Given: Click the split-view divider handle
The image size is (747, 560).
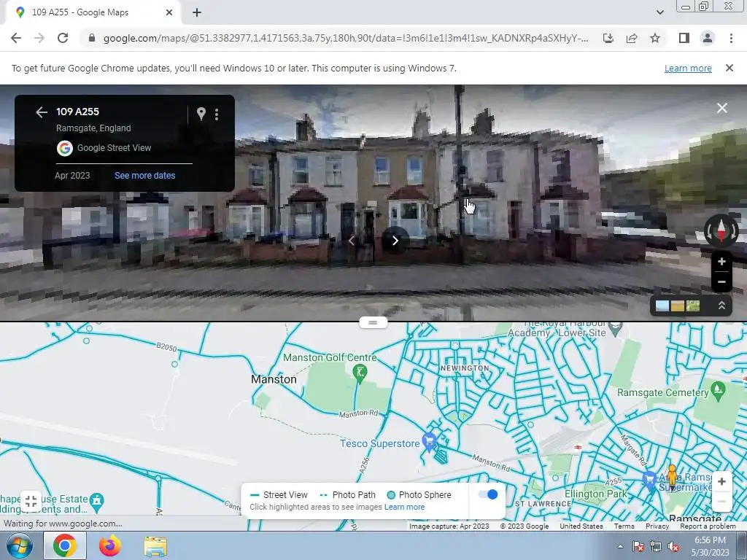Looking at the screenshot, I should click(x=373, y=322).
